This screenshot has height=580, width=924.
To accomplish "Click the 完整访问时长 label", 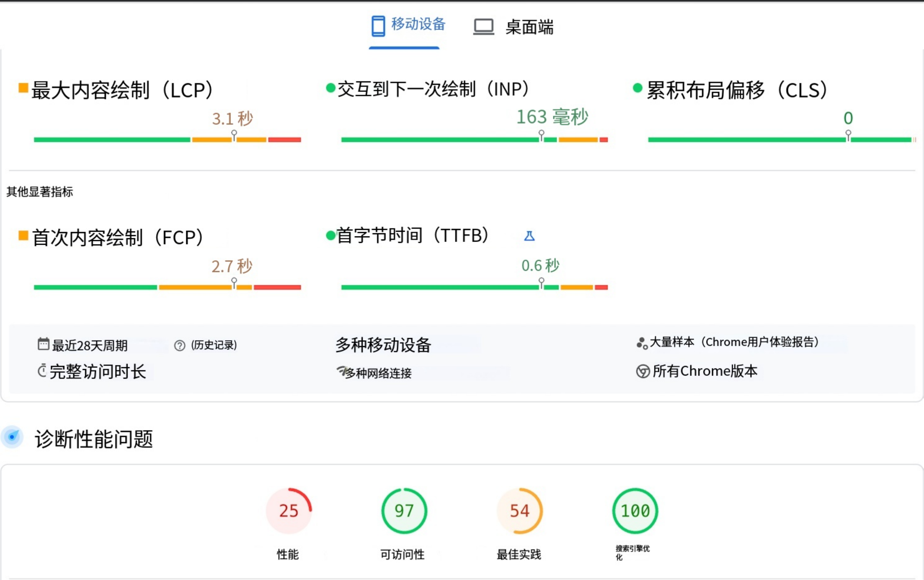I will [x=98, y=372].
